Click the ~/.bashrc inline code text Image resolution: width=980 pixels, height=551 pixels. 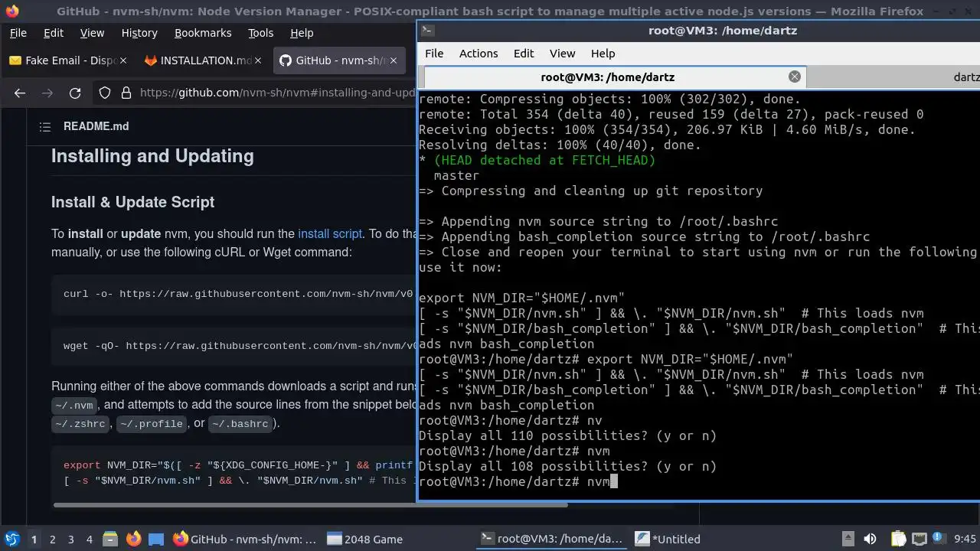point(240,424)
